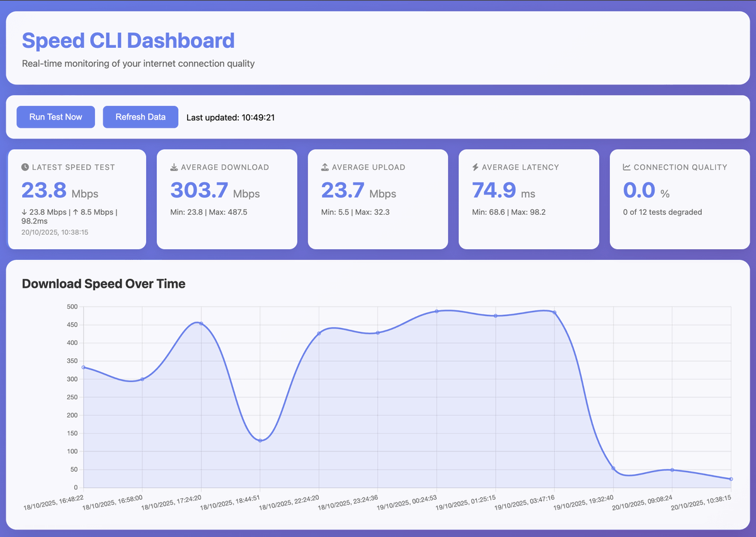Click the Refresh Data button
The height and width of the screenshot is (537, 756).
click(x=140, y=116)
